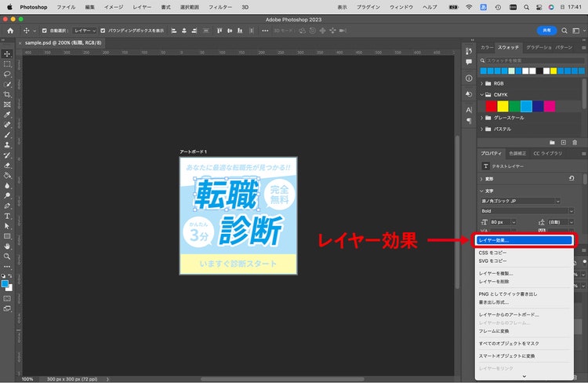588x383 pixels.
Task: Click the blue foreground color swatch
Action: tap(5, 284)
